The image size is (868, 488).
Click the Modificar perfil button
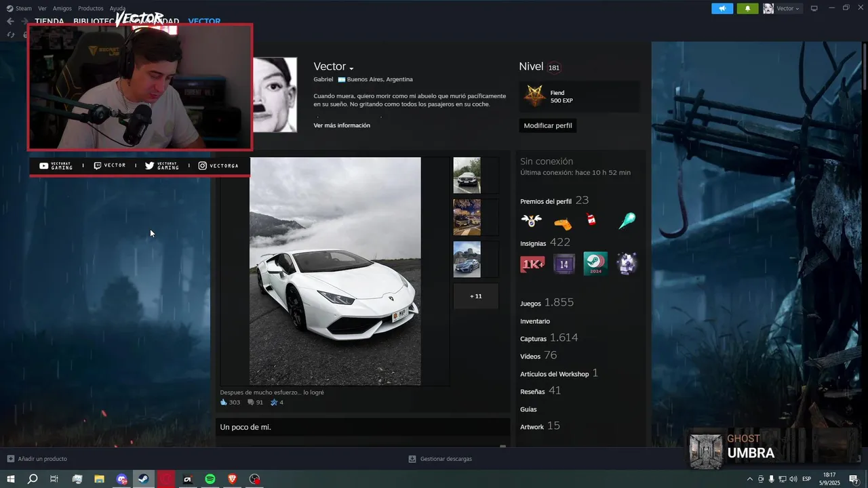click(x=548, y=125)
